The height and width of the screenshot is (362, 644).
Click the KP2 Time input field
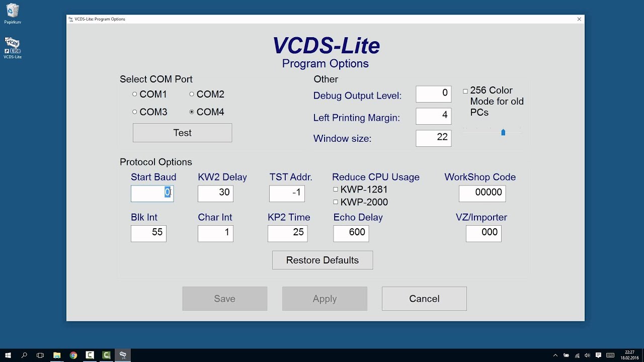[287, 233]
